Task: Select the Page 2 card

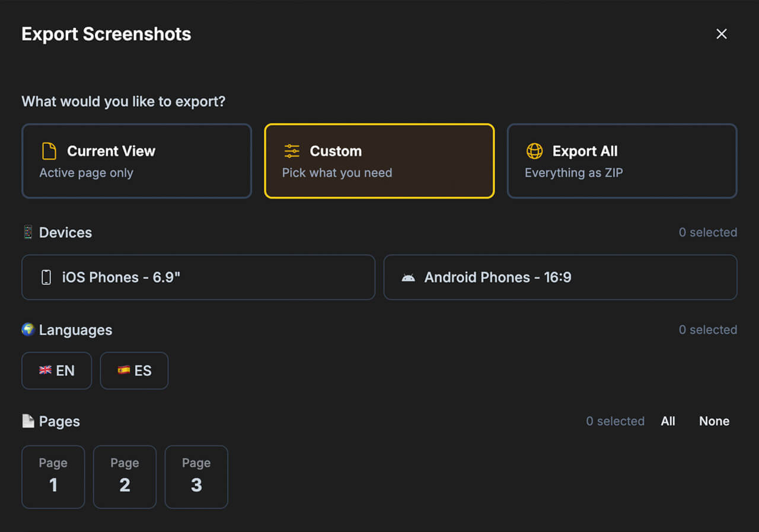Action: tap(125, 477)
